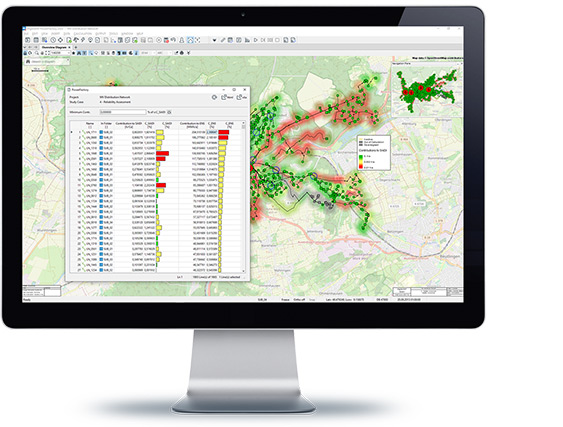563x427 pixels.
Task: Open the zoom scale dropdown in diagram toolbar
Action: [x=60, y=53]
